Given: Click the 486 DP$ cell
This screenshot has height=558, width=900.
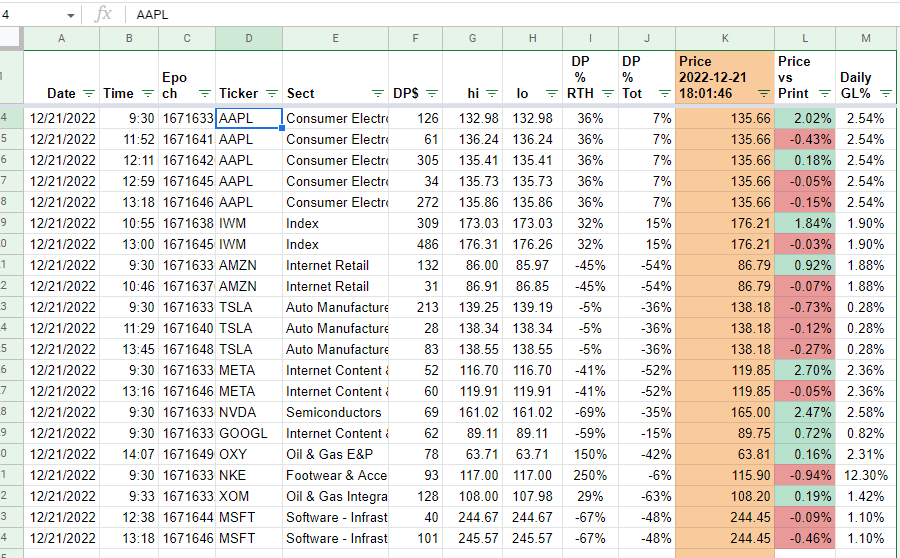Looking at the screenshot, I should pos(416,245).
